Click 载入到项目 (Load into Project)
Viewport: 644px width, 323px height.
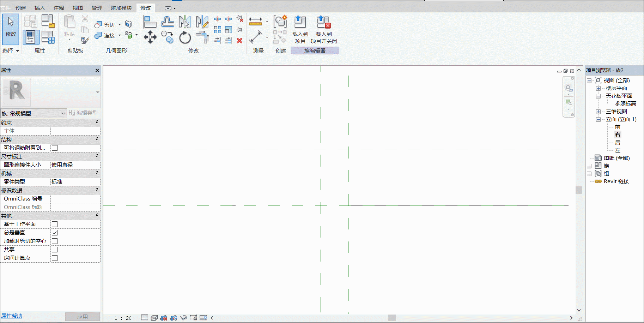(x=300, y=30)
